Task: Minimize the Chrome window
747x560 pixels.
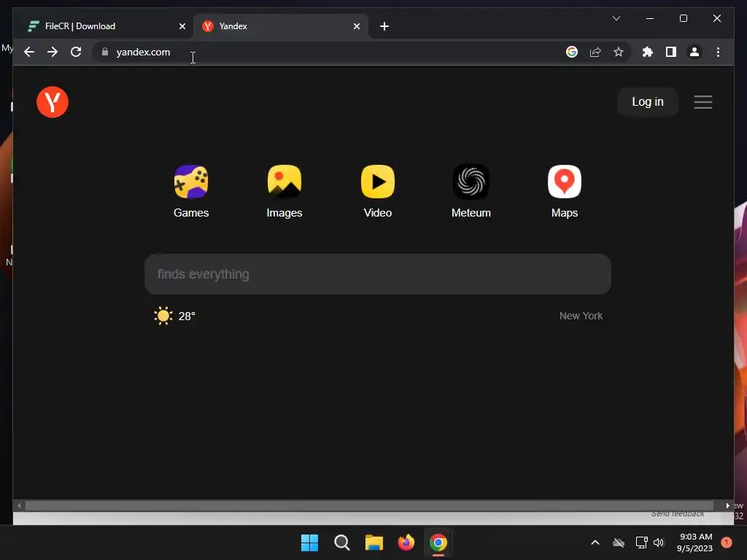Action: pos(650,18)
